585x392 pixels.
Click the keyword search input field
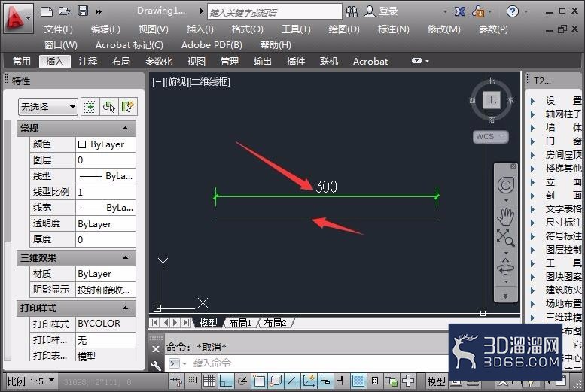275,12
